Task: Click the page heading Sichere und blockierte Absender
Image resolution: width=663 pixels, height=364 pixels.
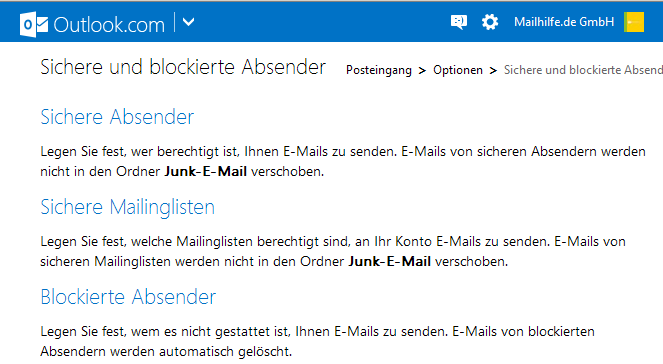Action: (183, 67)
